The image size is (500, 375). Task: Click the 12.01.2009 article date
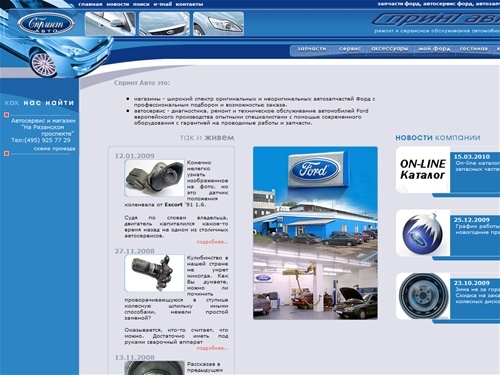point(135,156)
